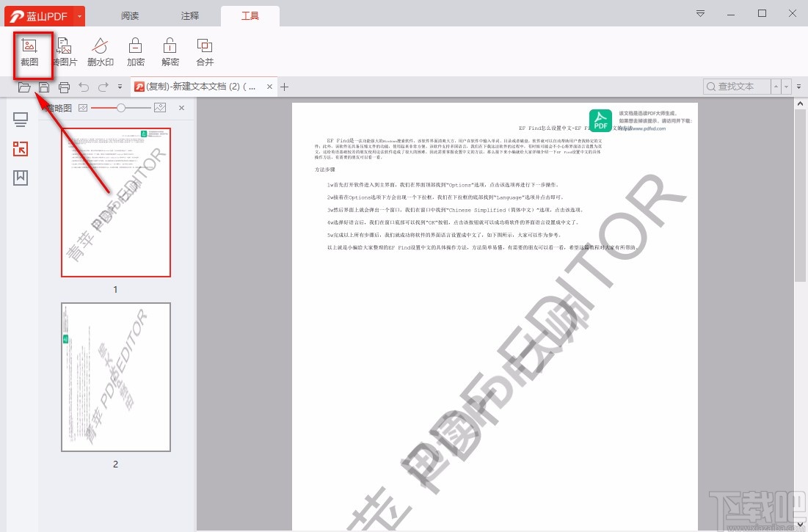Start the 合并 merge PDF tool
The image size is (808, 532).
[204, 51]
